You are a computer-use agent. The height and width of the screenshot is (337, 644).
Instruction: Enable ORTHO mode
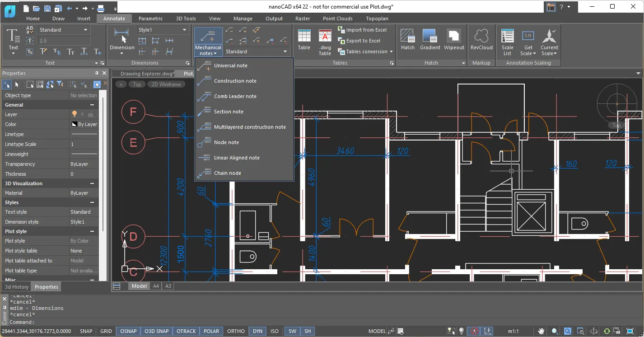[x=236, y=331]
